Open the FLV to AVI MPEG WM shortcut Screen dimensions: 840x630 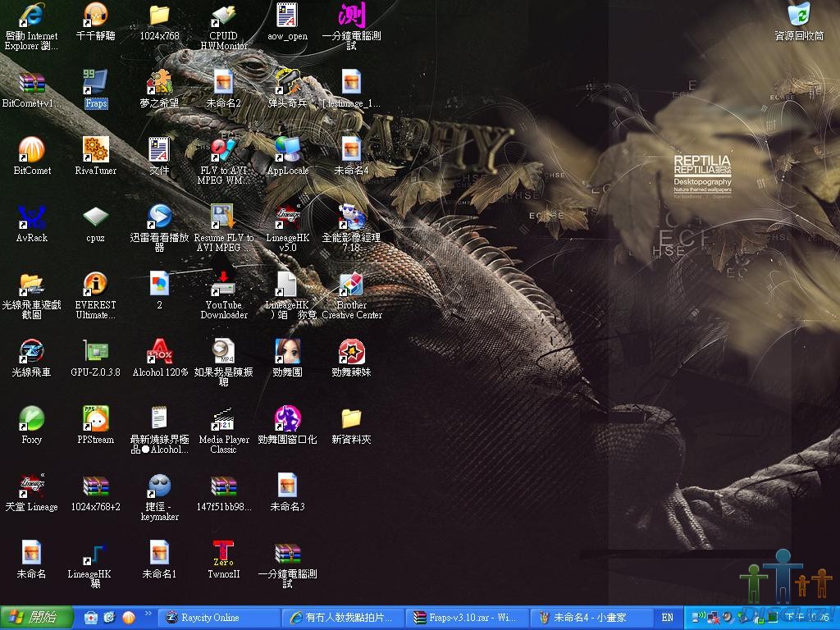coord(223,149)
